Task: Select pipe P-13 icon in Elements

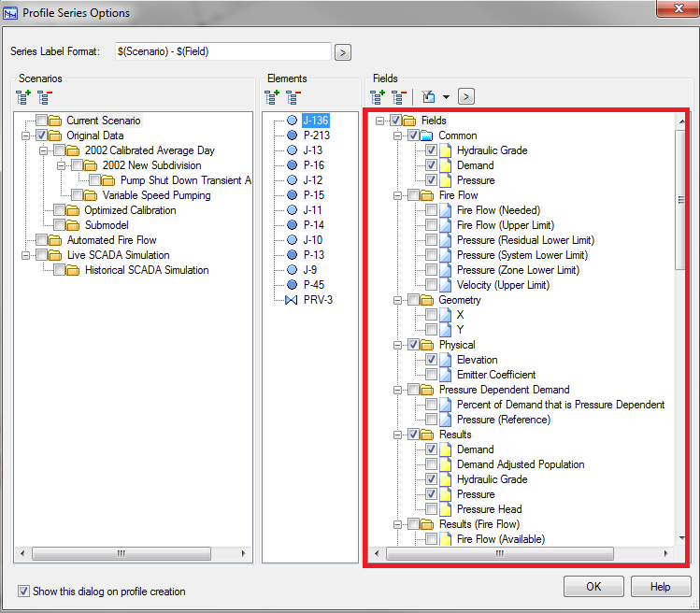Action: pyautogui.click(x=292, y=254)
